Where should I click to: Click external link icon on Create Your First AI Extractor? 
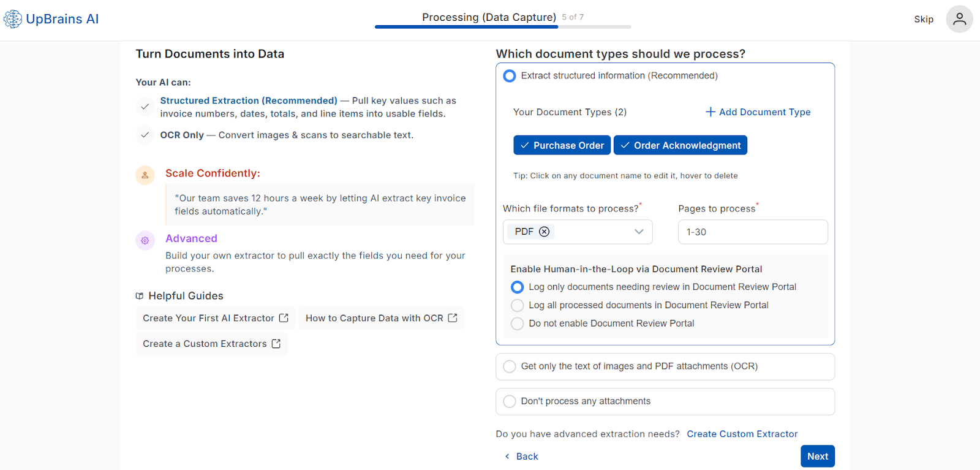[284, 318]
